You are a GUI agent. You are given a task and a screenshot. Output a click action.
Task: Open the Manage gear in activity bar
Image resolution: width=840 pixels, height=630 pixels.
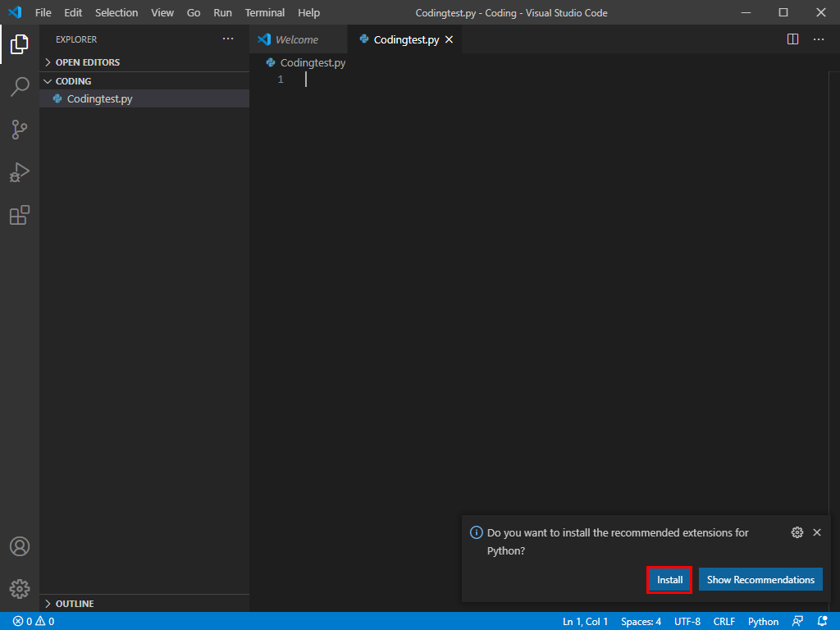[x=20, y=589]
